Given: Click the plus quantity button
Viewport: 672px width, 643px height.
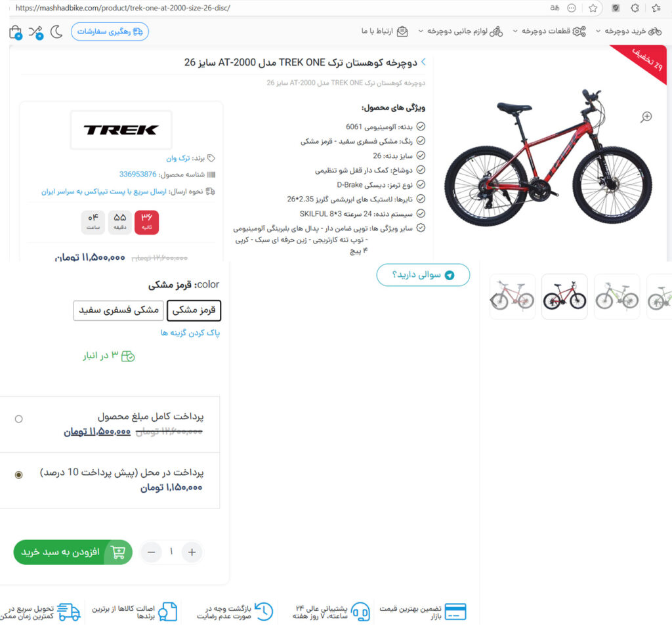Looking at the screenshot, I should click(x=192, y=552).
